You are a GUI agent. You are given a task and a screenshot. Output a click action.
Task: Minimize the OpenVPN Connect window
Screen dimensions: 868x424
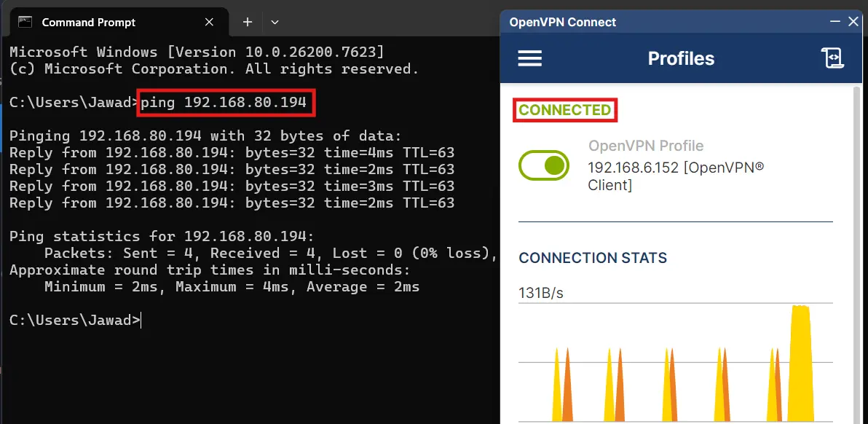[835, 22]
